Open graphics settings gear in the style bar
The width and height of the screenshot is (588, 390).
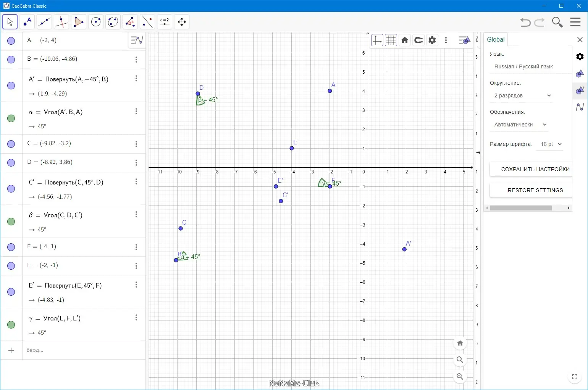click(432, 40)
